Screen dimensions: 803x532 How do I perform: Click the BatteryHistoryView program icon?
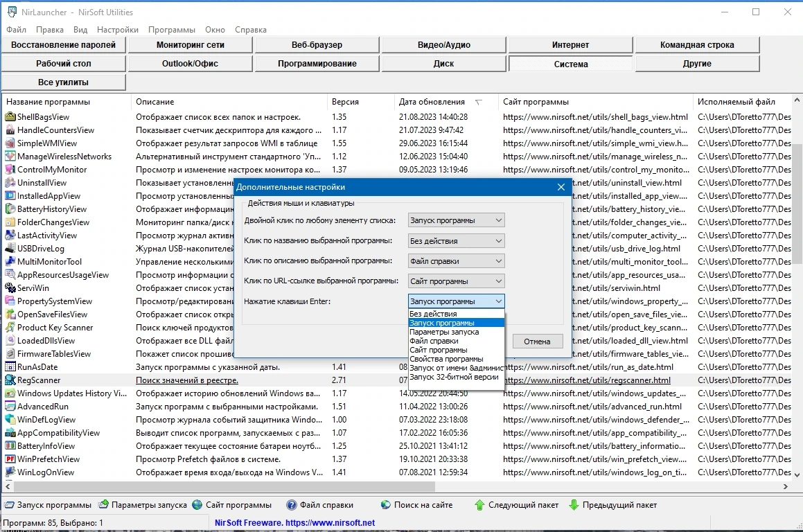(10, 209)
